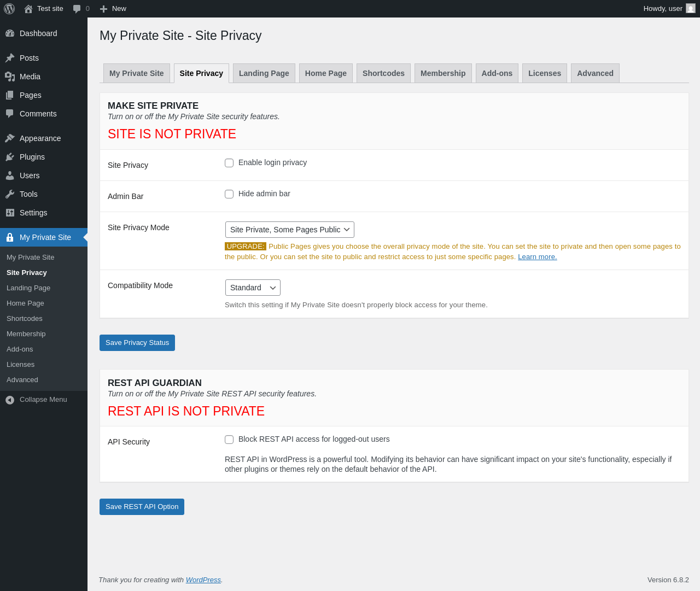The image size is (700, 591).
Task: Follow the Learn more link
Action: click(x=538, y=257)
